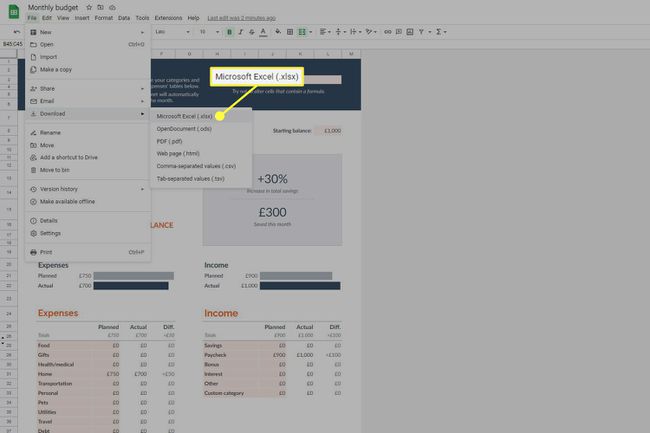This screenshot has height=433, width=650.
Task: Open the View menu
Action: point(63,18)
